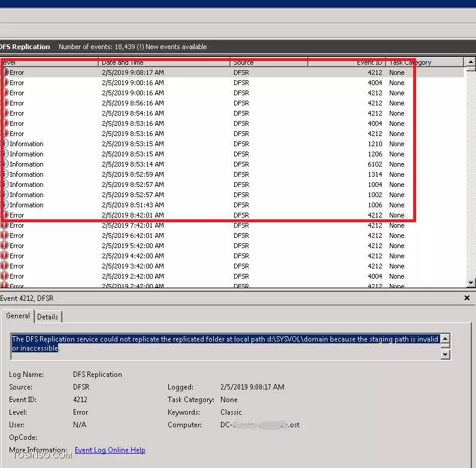Select the Error event at 6:42:01 AM
The image size is (476, 468).
(x=232, y=235)
